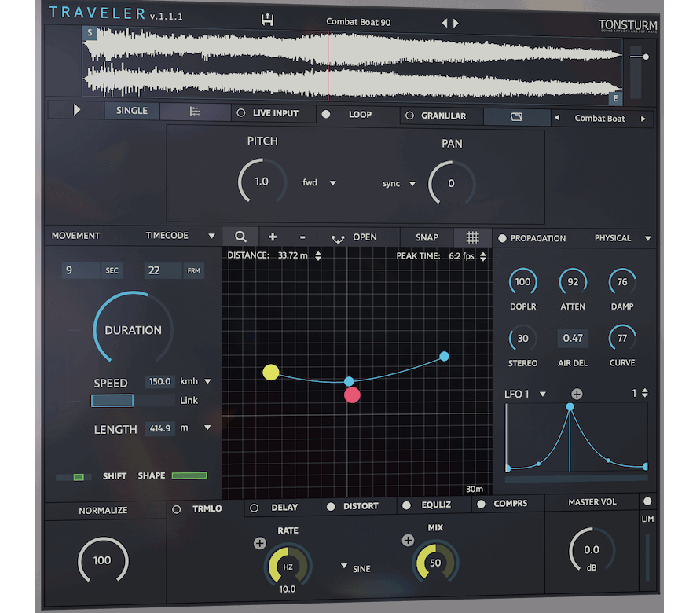
Task: Click the SHAPE green slider
Action: click(x=189, y=475)
